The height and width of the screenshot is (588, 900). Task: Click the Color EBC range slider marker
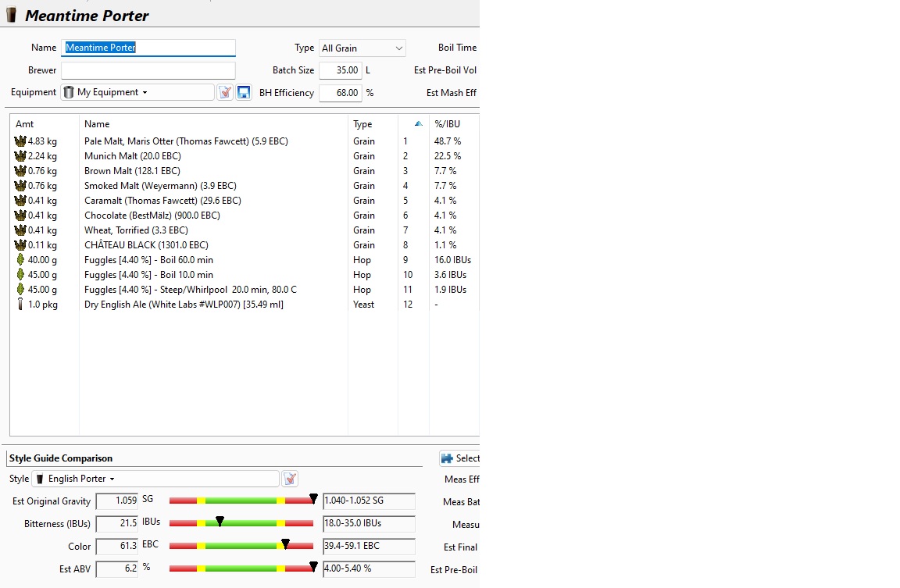[x=285, y=543]
